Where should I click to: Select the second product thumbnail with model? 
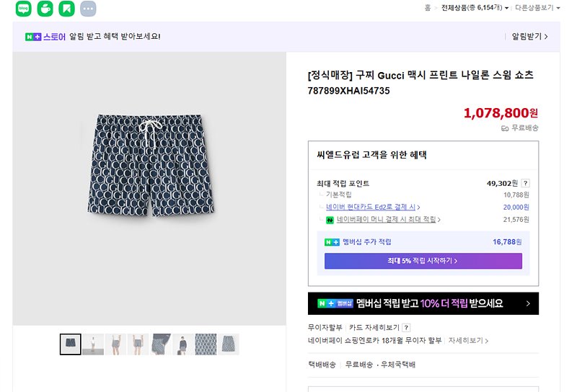point(93,344)
